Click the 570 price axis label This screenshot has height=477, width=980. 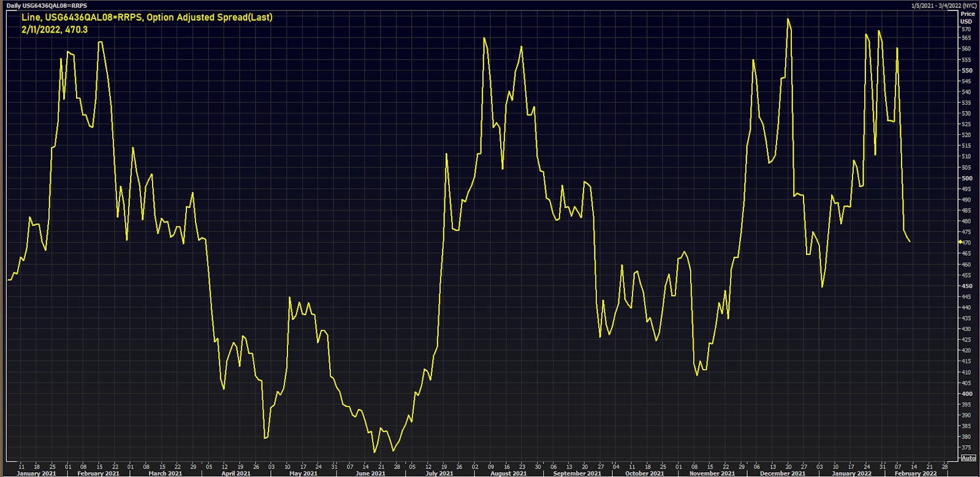pos(967,29)
